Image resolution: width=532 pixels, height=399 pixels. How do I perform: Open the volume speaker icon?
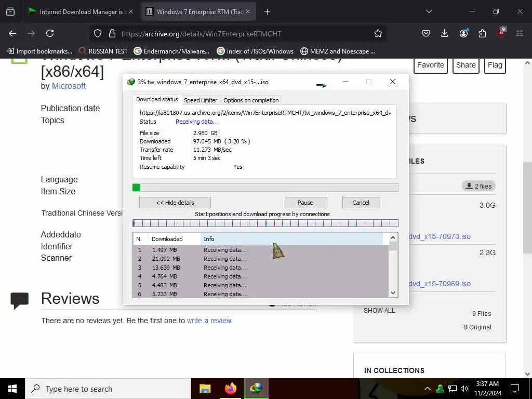pos(465,389)
